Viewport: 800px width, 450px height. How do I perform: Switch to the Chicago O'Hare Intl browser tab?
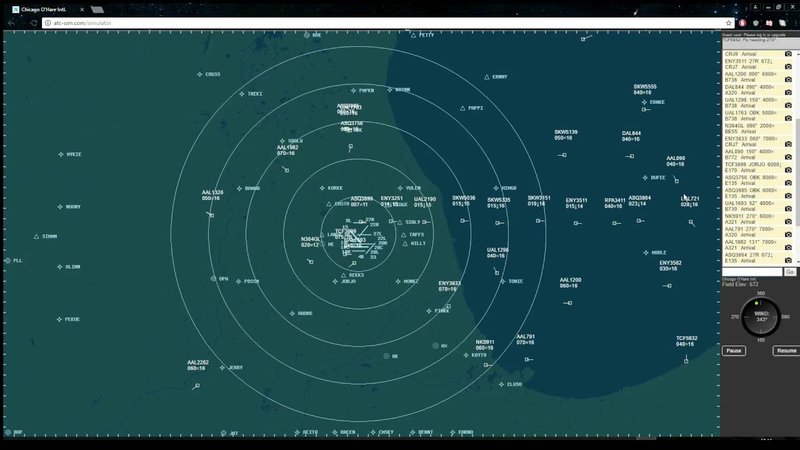click(47, 9)
